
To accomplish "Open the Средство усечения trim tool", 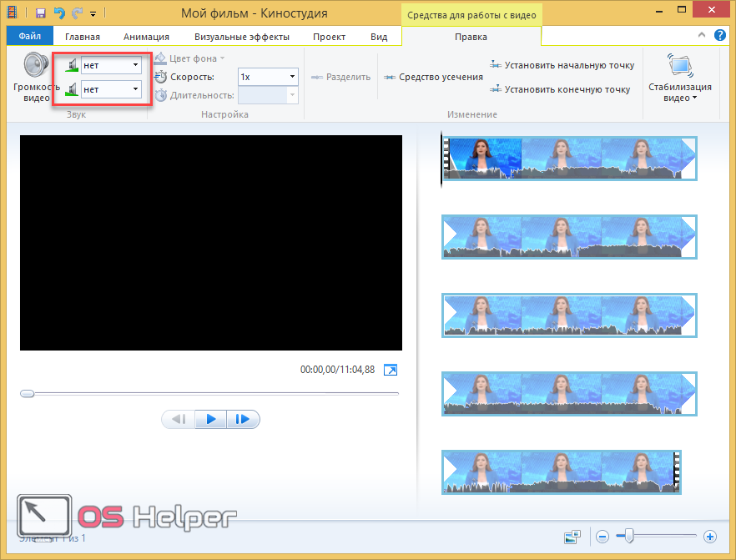I will (x=434, y=77).
